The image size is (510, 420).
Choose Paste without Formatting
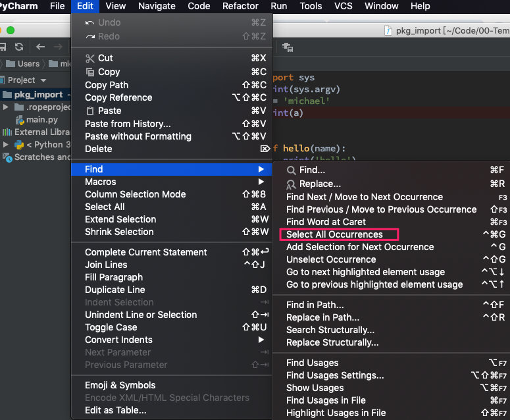172,136
